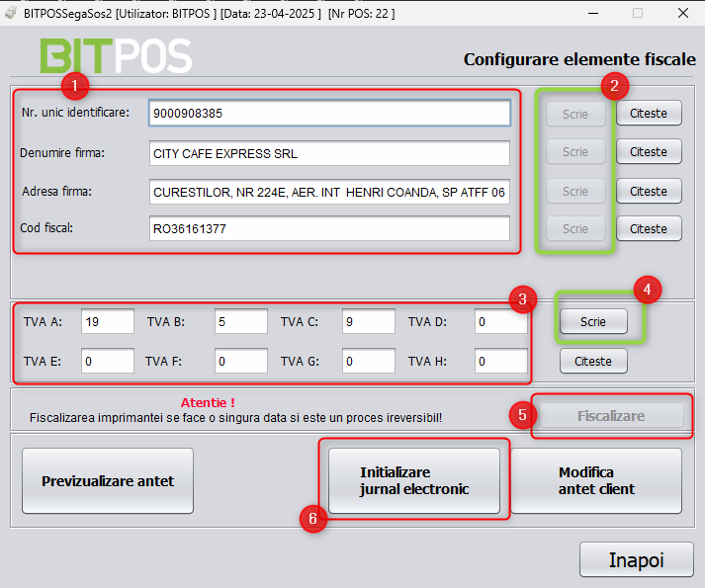
Task: Minimize the BITPOSSegaSos2 window
Action: 593,13
